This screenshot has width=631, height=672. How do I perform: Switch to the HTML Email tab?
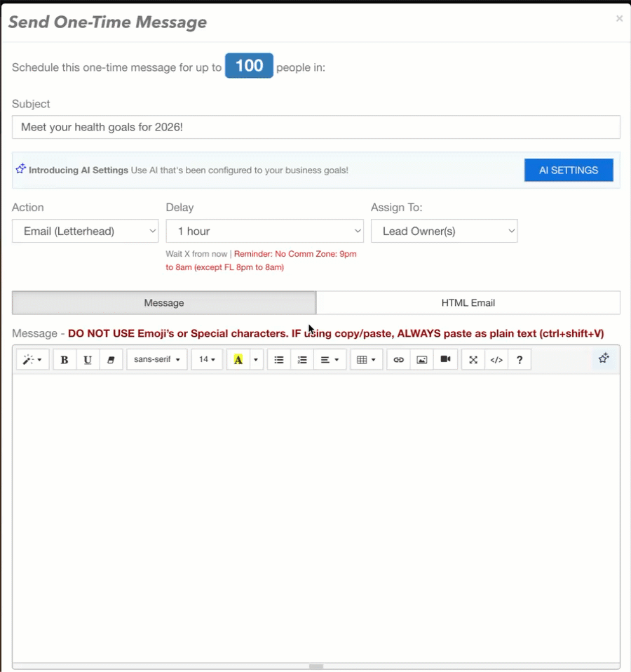pos(468,302)
